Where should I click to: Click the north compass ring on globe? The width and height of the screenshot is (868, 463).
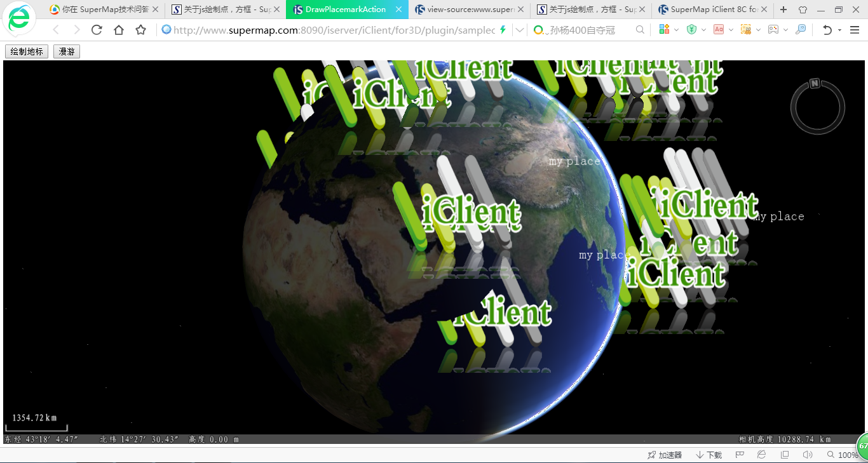pyautogui.click(x=817, y=106)
